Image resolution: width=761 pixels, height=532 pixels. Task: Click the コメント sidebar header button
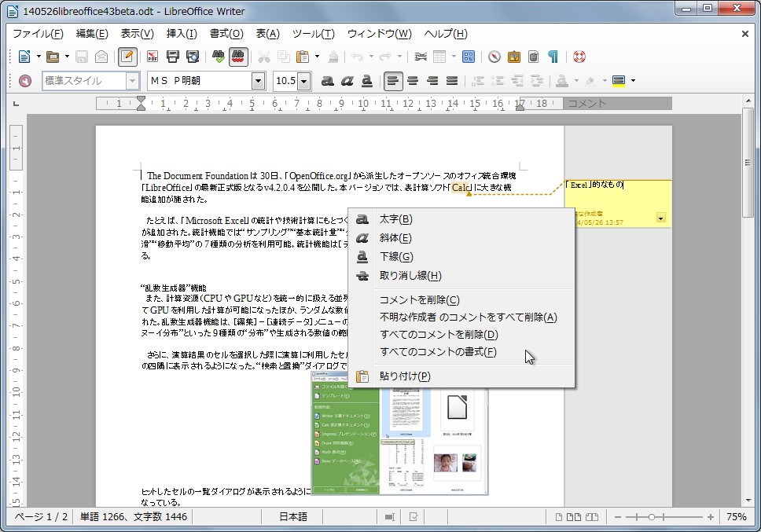617,103
